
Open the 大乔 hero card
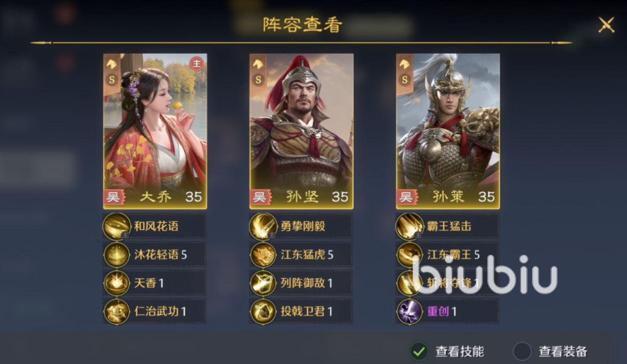(x=155, y=131)
